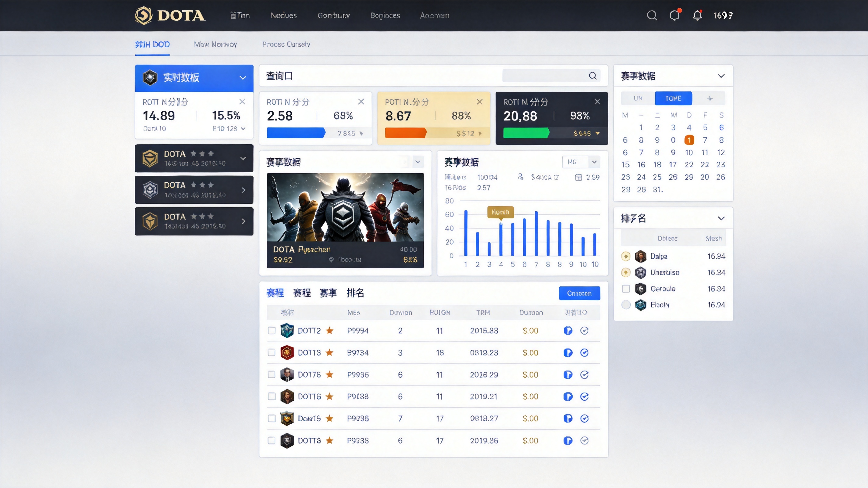Open the MG dropdown in chart panel
This screenshot has height=488, width=868.
(581, 162)
